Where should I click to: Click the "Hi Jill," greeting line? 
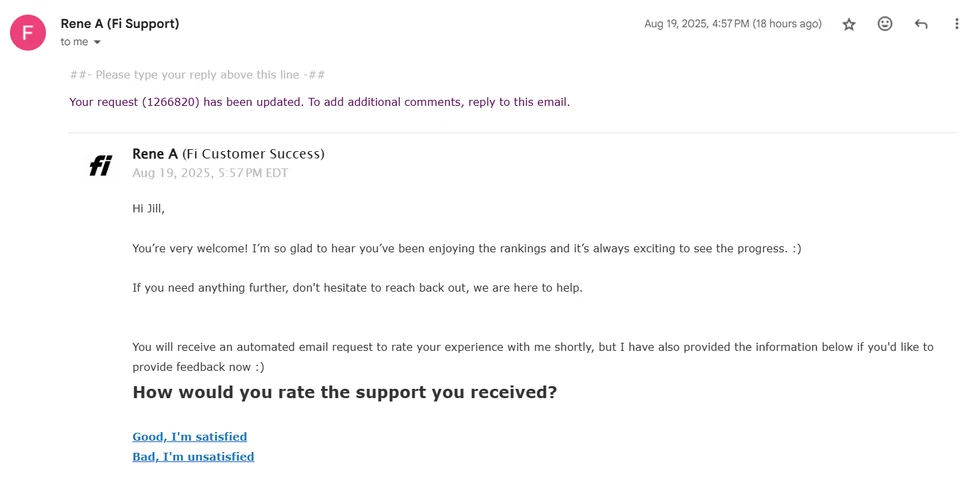[x=148, y=209]
